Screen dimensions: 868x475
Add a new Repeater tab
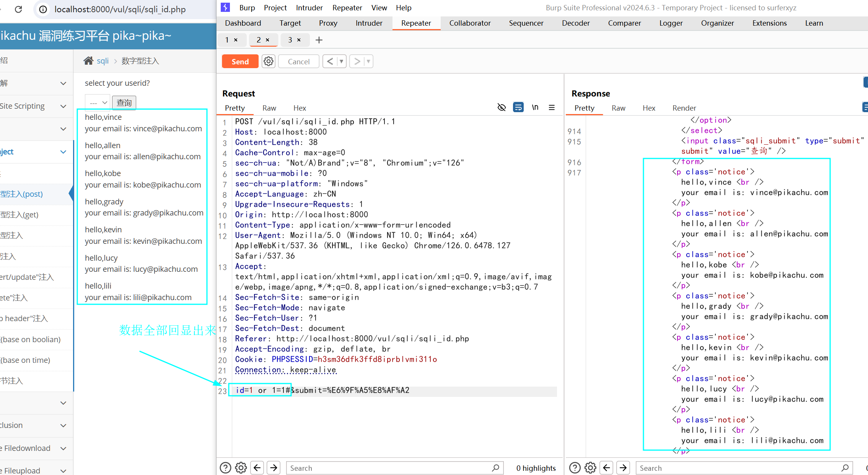[x=319, y=40]
